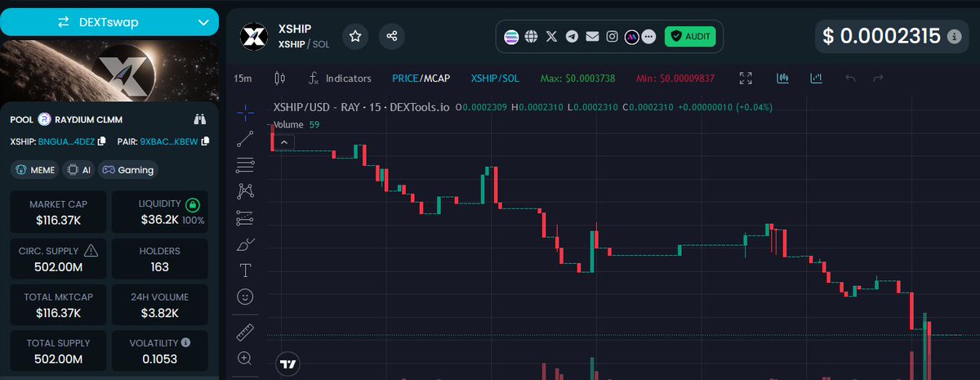Open the 9XBAC...KBEW pair address link
The image size is (980, 380).
point(168,141)
